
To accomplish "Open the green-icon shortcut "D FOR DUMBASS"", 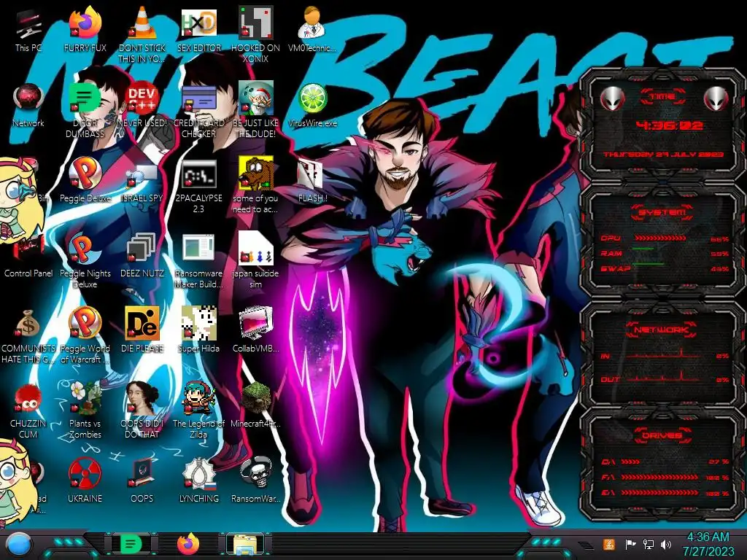I will coord(85,111).
